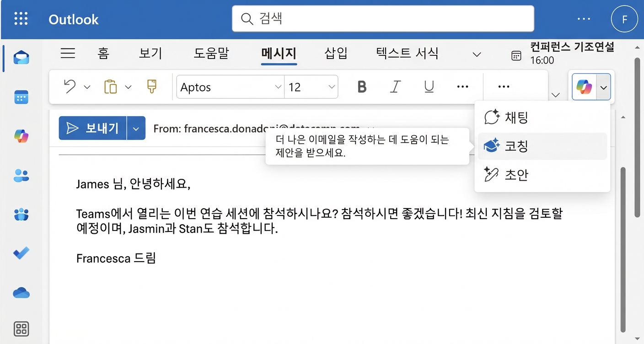Open More apps icon at sidebar bottom
The image size is (644, 344).
tap(21, 328)
